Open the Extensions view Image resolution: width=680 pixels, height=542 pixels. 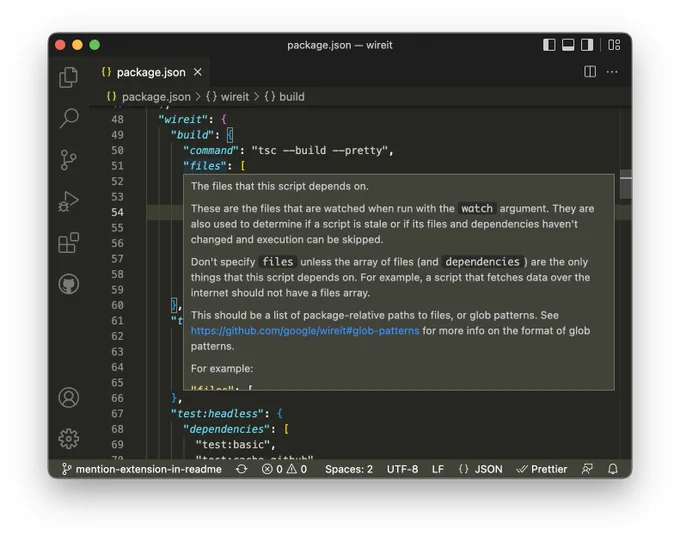point(69,242)
